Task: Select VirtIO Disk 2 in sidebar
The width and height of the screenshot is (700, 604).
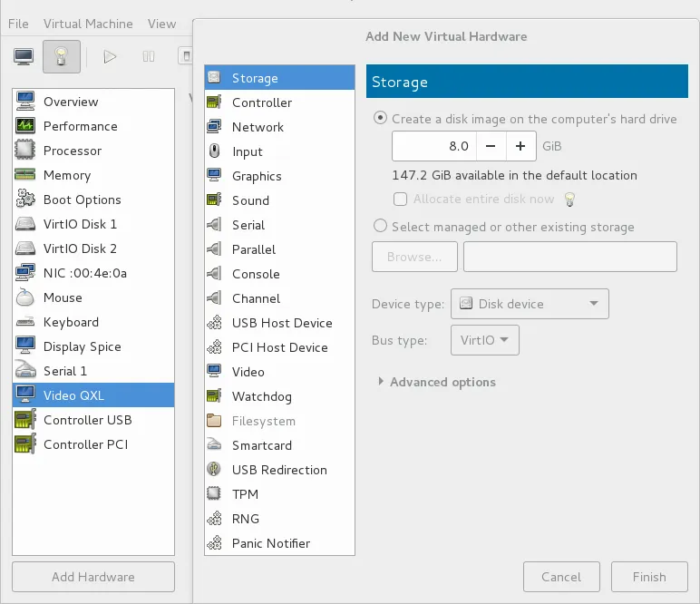Action: click(x=93, y=248)
